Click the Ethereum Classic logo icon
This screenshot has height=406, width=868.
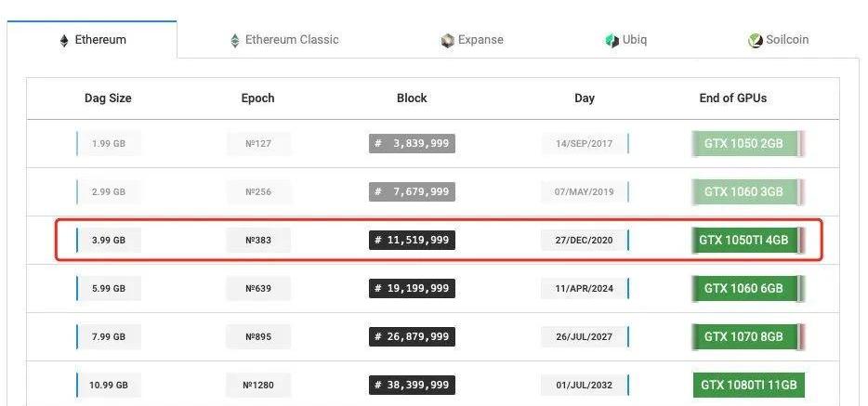(x=235, y=41)
